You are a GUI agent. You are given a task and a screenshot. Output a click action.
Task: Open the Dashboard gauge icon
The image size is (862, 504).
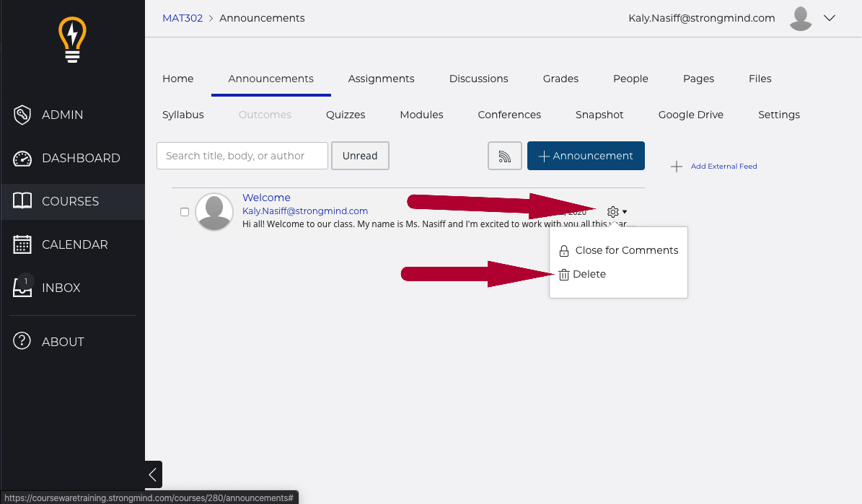tap(22, 159)
